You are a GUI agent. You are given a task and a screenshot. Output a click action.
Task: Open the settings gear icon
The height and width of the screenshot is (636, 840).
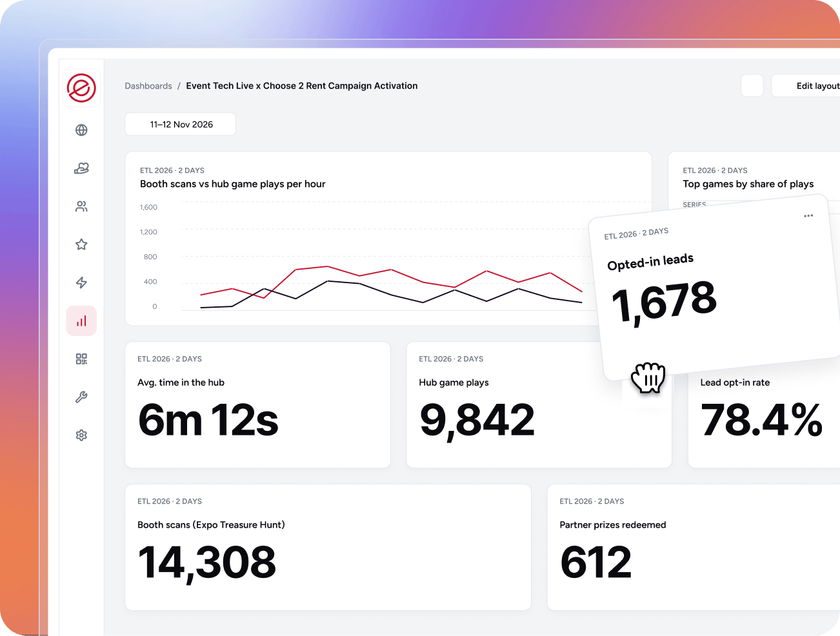[x=81, y=435]
